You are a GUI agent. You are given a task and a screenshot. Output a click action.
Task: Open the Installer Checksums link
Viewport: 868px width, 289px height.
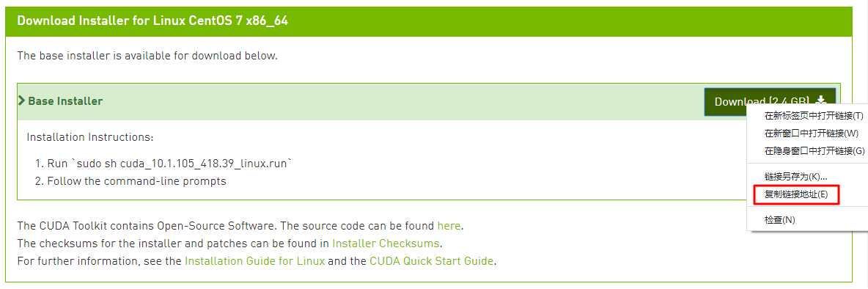(x=386, y=243)
